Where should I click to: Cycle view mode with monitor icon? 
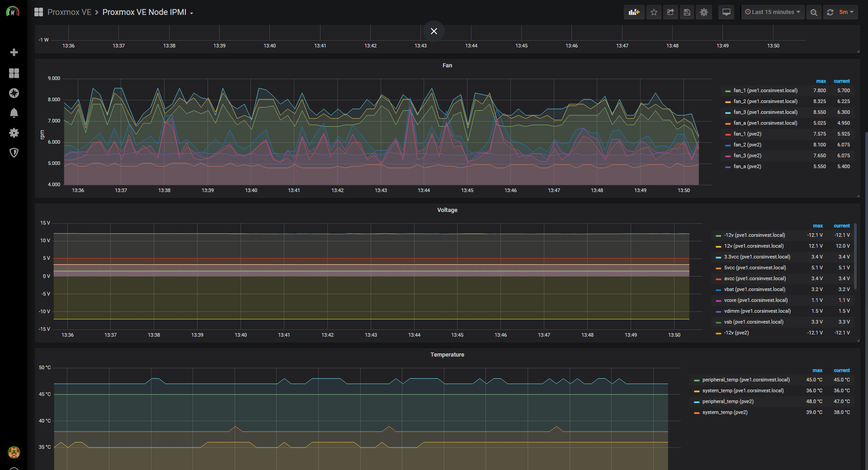pos(726,12)
